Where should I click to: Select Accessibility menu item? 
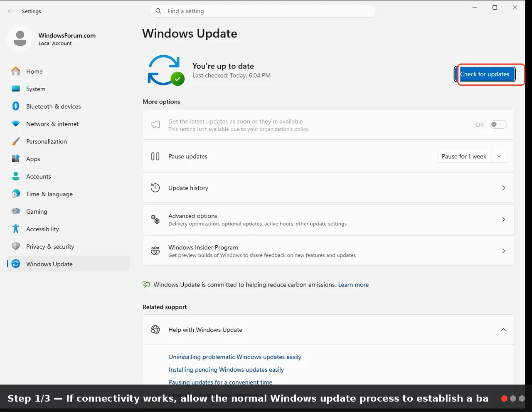click(x=68, y=229)
